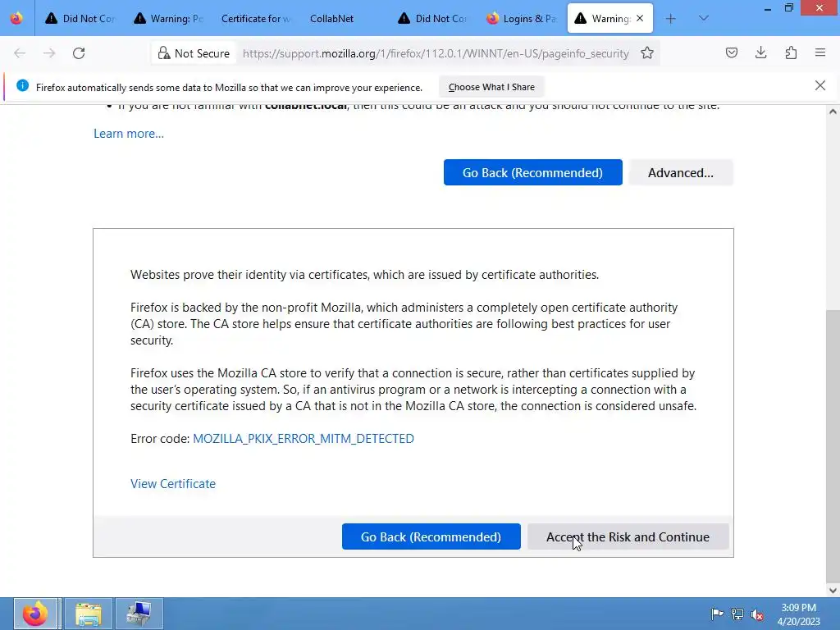
Task: Click the scrollbar up arrow
Action: click(833, 112)
